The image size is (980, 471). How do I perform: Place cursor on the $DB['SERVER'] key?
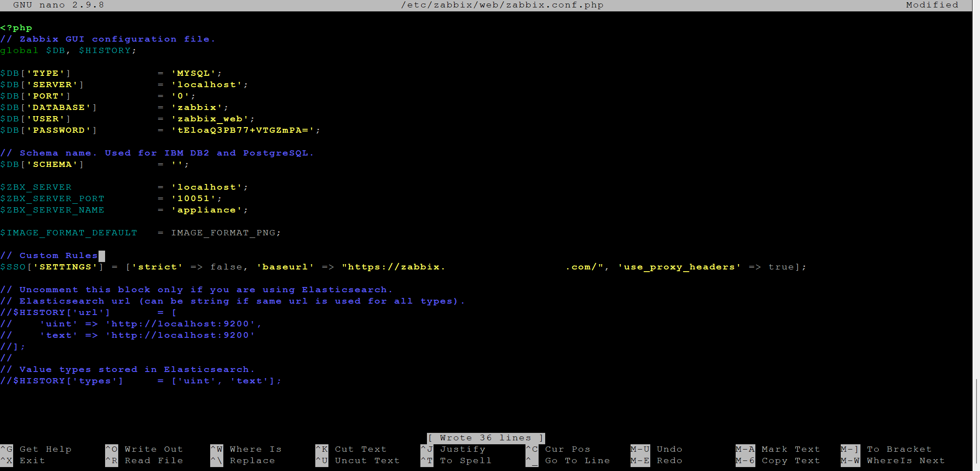click(42, 85)
